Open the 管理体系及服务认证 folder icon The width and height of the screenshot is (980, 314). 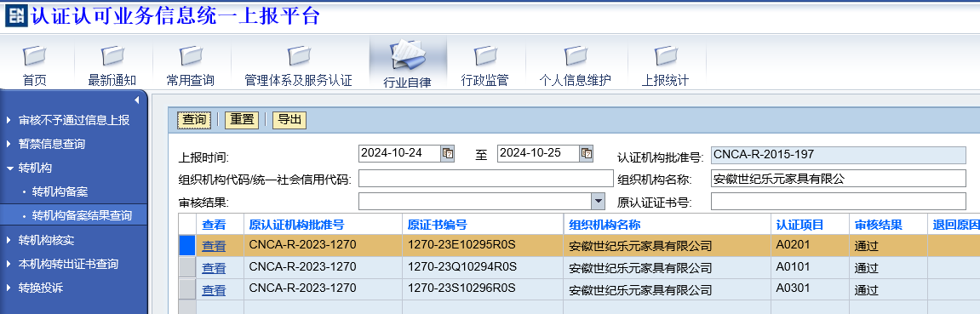coord(299,56)
